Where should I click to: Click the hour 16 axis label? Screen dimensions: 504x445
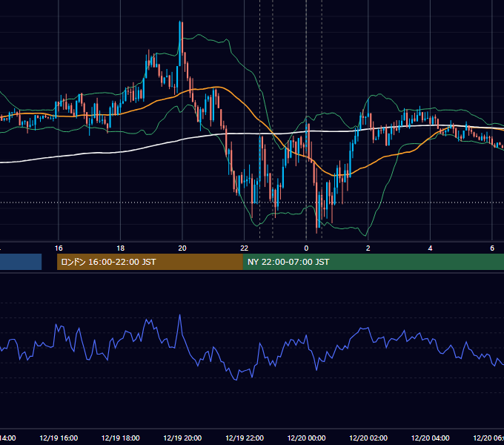pyautogui.click(x=59, y=248)
